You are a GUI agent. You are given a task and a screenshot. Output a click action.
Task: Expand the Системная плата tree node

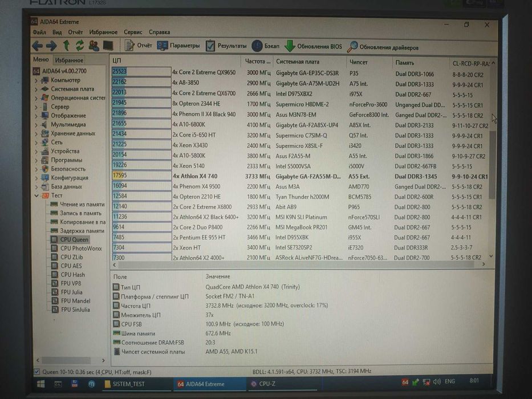click(36, 89)
